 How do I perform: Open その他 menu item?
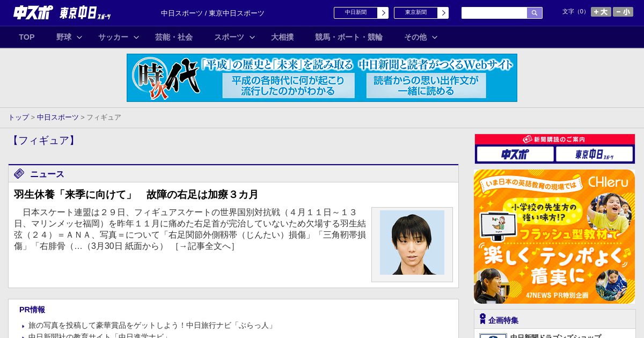tap(415, 37)
